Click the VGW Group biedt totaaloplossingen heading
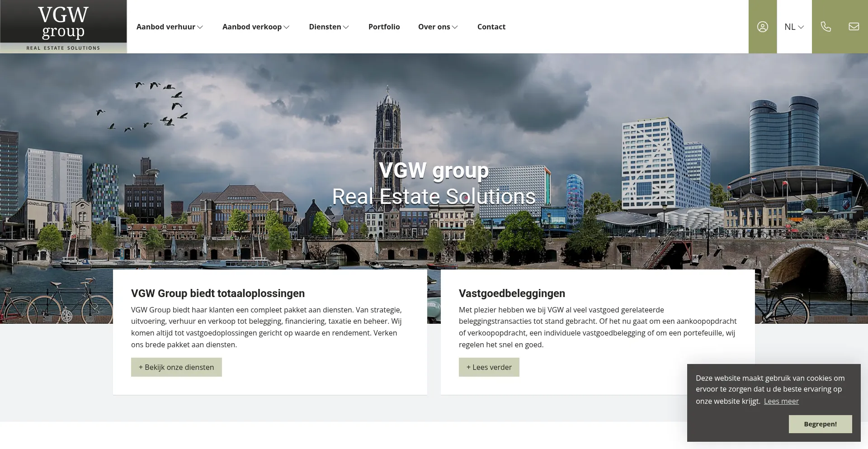 coord(217,293)
